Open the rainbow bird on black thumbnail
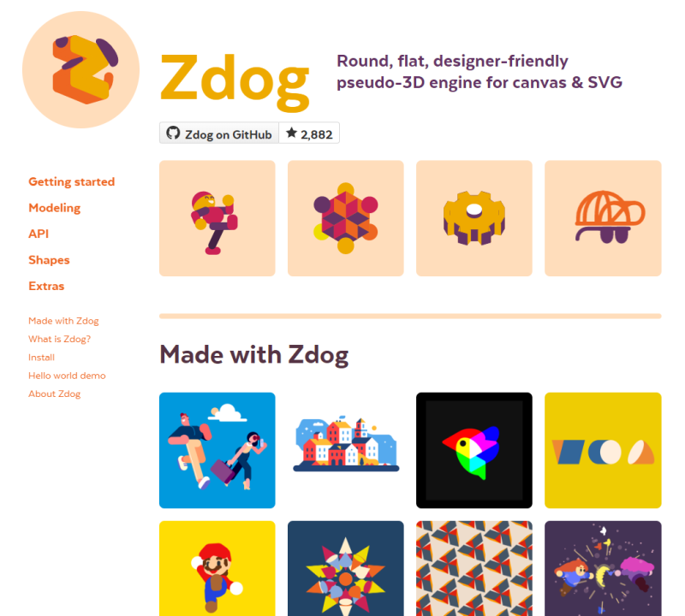Image resolution: width=685 pixels, height=616 pixels. (474, 450)
